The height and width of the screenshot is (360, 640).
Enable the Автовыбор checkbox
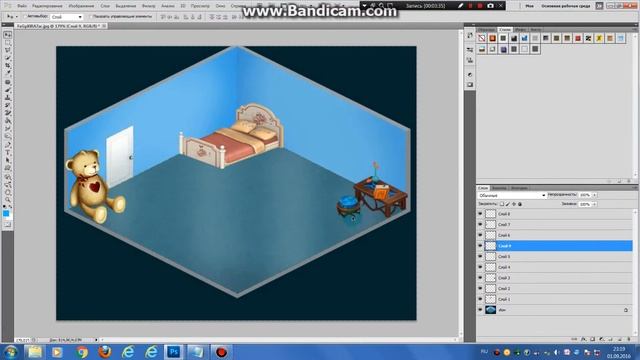click(x=24, y=17)
